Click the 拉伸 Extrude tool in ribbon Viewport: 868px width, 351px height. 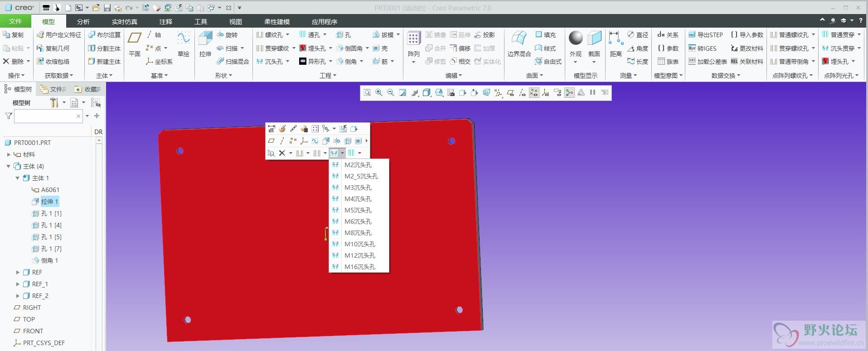205,44
